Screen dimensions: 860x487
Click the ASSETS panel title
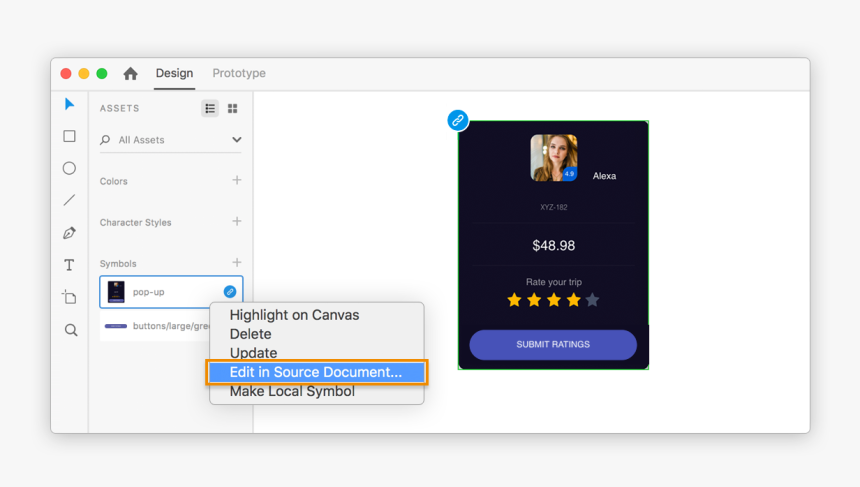click(x=120, y=109)
